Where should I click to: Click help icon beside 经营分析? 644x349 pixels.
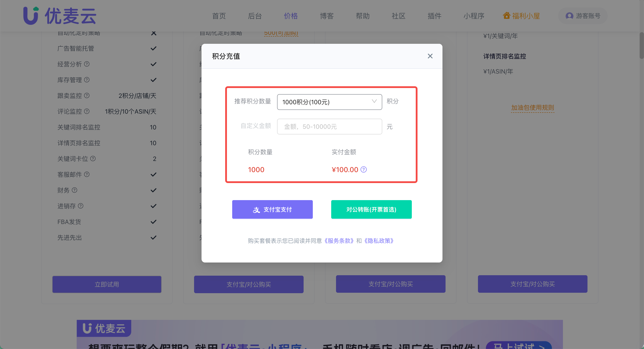pyautogui.click(x=87, y=64)
